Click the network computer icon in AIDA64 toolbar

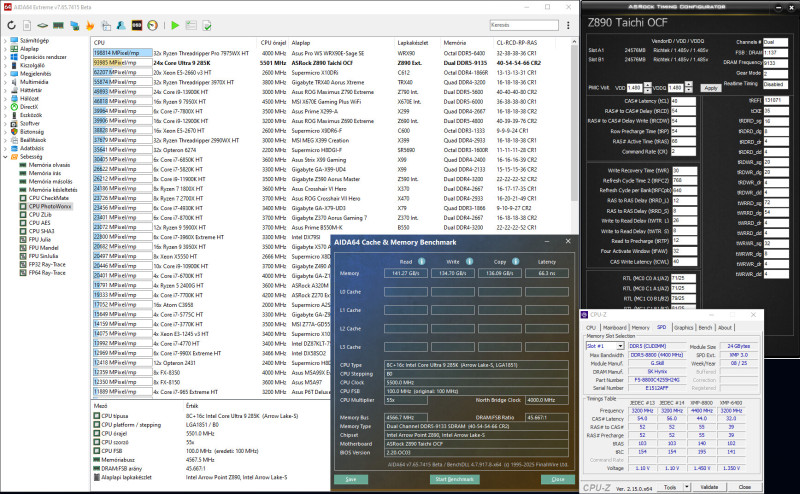coord(74,25)
